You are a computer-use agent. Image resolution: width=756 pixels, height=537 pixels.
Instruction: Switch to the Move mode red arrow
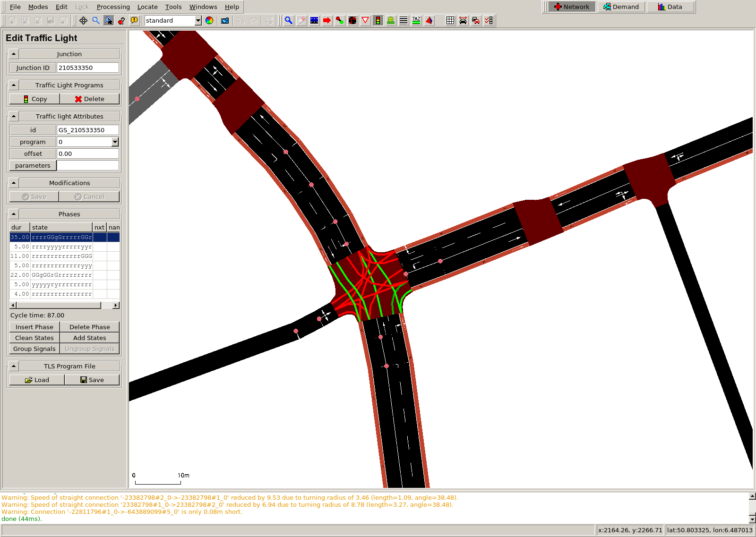[327, 20]
